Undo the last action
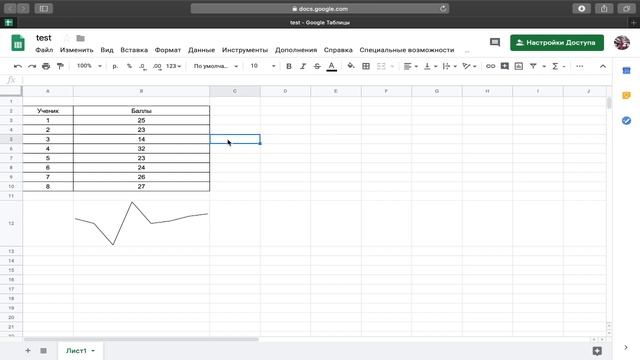 click(x=18, y=66)
